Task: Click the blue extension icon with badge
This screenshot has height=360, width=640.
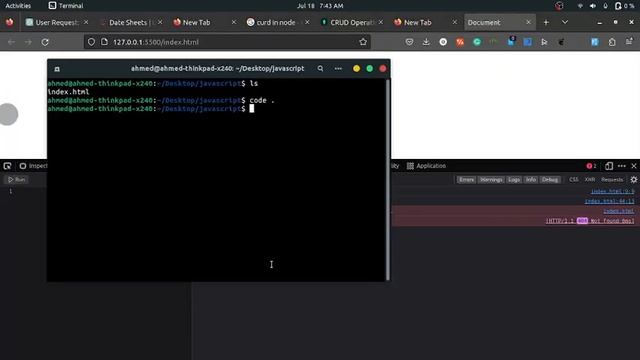Action: [x=511, y=41]
